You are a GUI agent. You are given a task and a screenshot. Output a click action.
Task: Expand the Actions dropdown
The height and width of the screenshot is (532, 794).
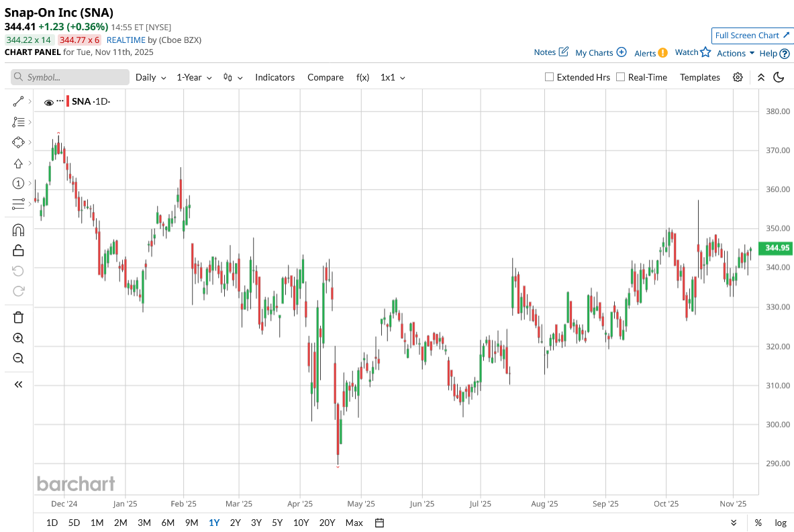click(x=736, y=53)
